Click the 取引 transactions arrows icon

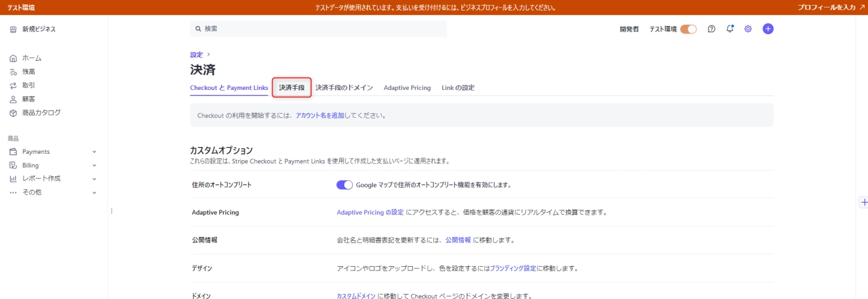click(x=13, y=86)
